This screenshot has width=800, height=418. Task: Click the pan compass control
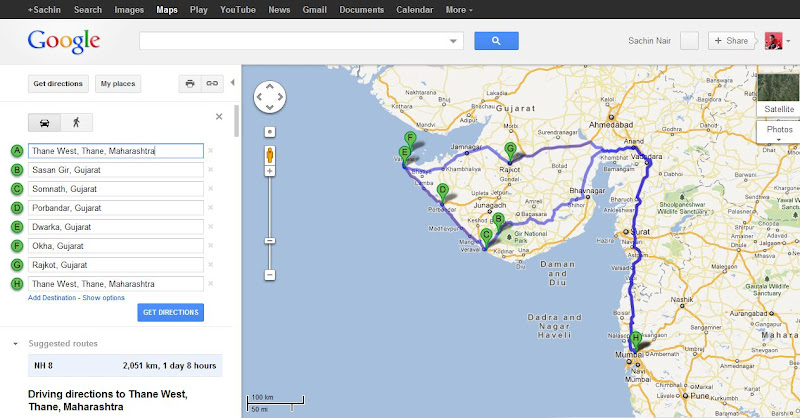pos(269,96)
